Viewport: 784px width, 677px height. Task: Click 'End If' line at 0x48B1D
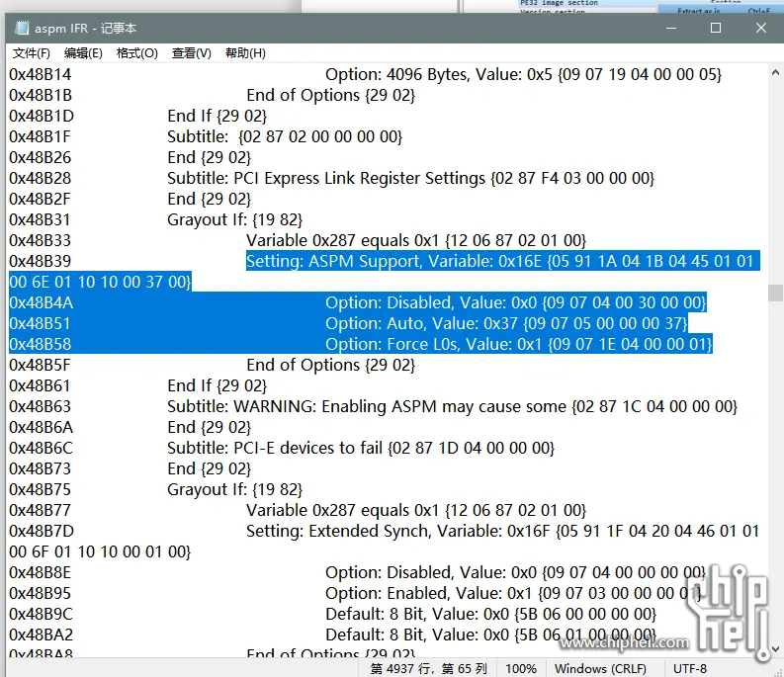pyautogui.click(x=217, y=116)
